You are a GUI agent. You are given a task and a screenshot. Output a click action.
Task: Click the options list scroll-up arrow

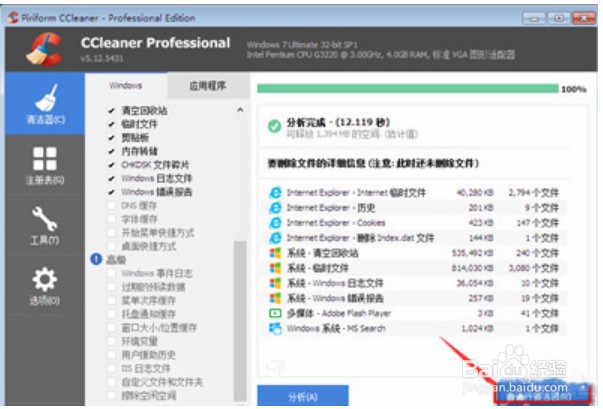(240, 110)
